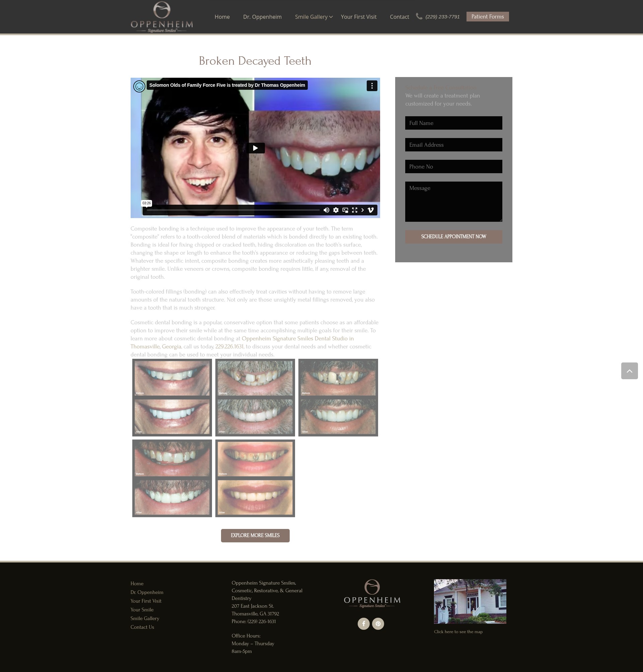The image size is (643, 672).
Task: Click the video title overlay
Action: tap(227, 85)
